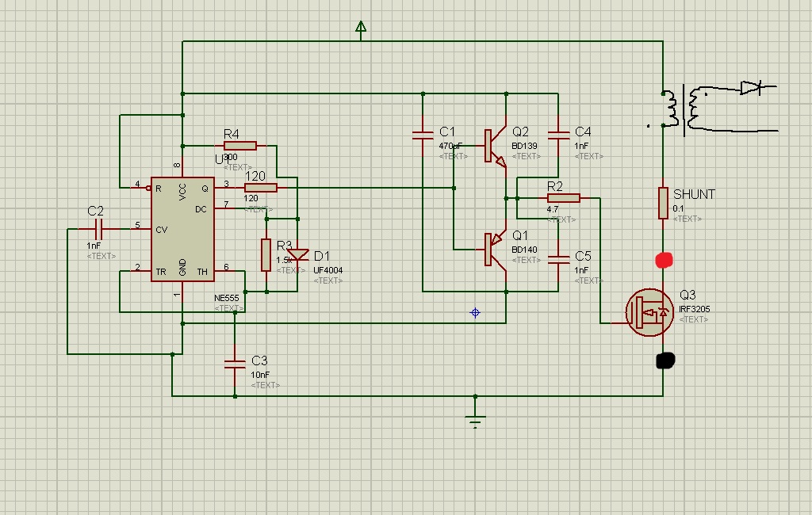The image size is (812, 515).
Task: Select the C2 1nF capacitor
Action: pyautogui.click(x=98, y=229)
